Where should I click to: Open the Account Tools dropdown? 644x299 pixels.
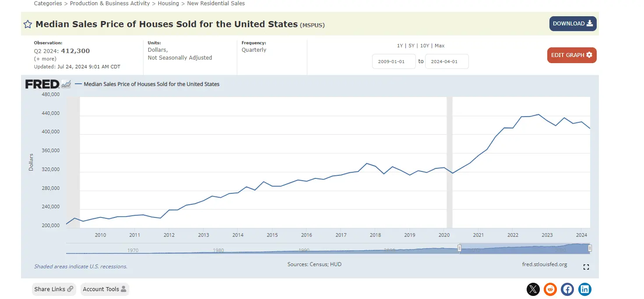coord(105,289)
